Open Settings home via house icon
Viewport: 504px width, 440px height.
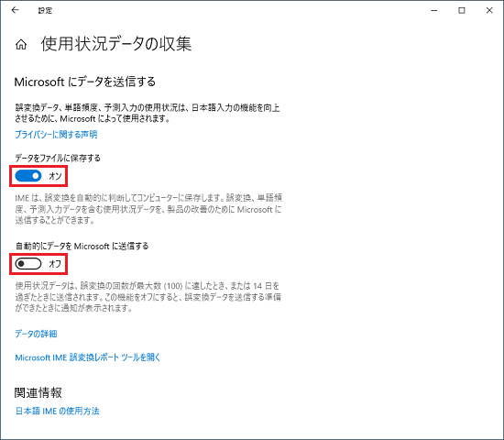point(21,44)
